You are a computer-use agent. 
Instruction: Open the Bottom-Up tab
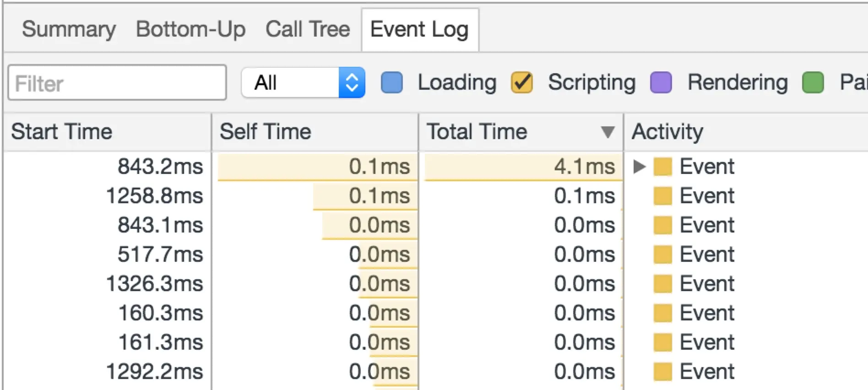click(191, 30)
